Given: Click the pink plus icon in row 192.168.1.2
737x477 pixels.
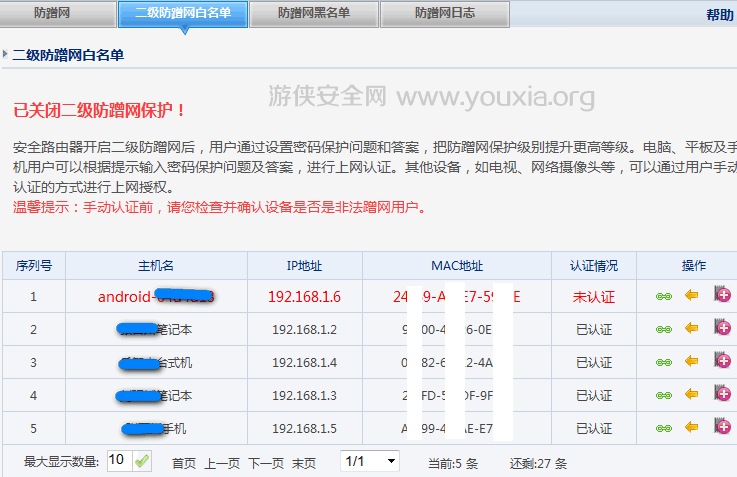Looking at the screenshot, I should [722, 327].
